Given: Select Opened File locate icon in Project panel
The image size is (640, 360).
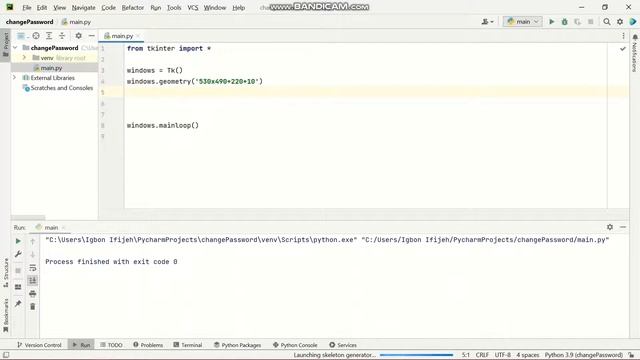Looking at the screenshot, I should (36, 36).
